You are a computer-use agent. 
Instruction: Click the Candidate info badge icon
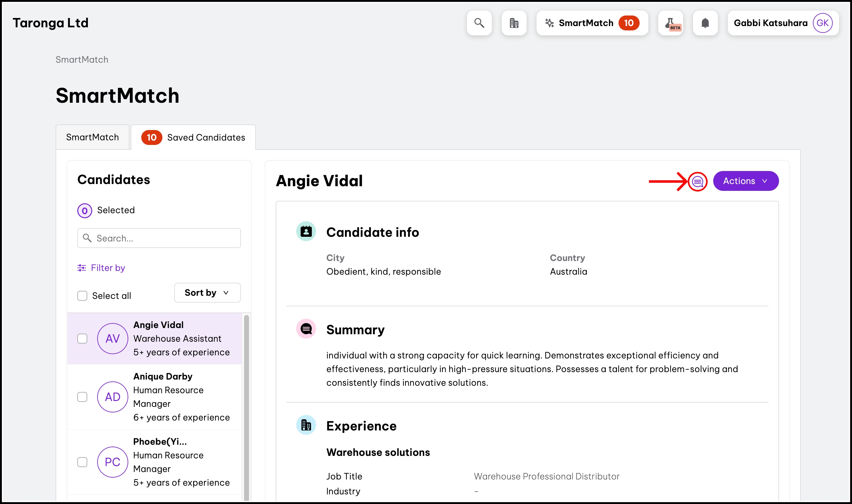click(x=306, y=232)
